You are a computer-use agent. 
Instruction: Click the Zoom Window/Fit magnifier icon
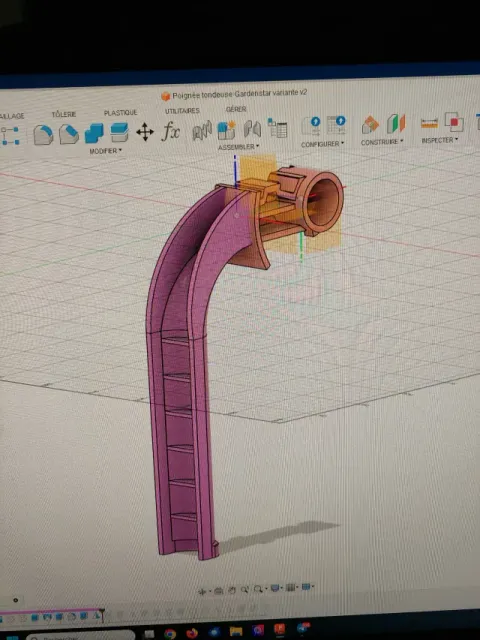(258, 589)
